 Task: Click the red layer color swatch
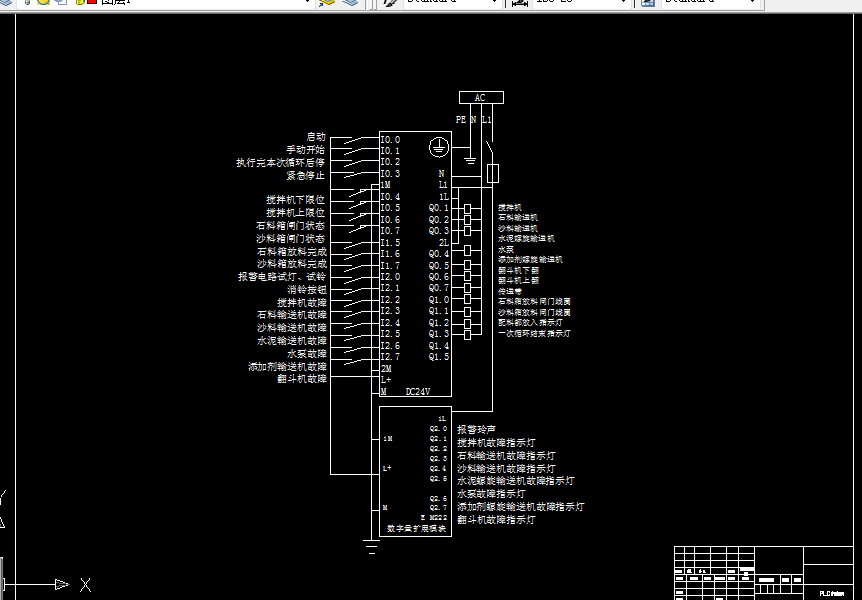[x=92, y=2]
